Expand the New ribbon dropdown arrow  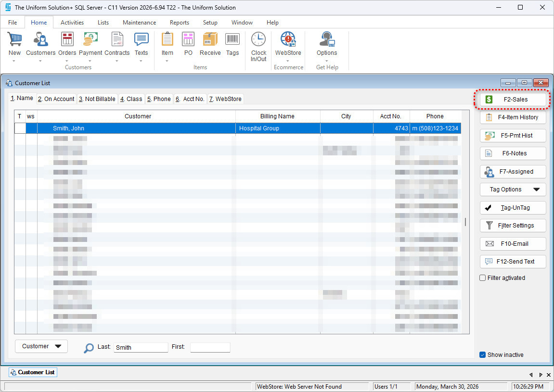(14, 61)
